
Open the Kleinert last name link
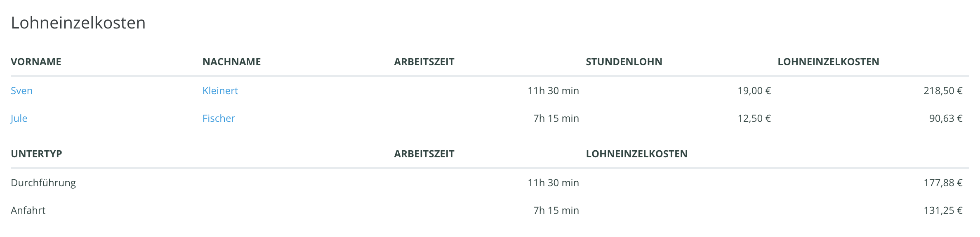point(220,91)
